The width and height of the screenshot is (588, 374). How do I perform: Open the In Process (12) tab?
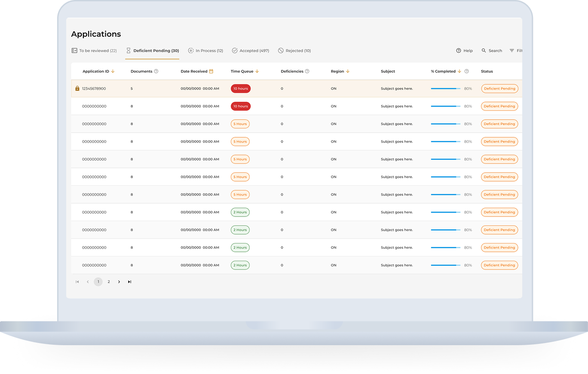[205, 51]
